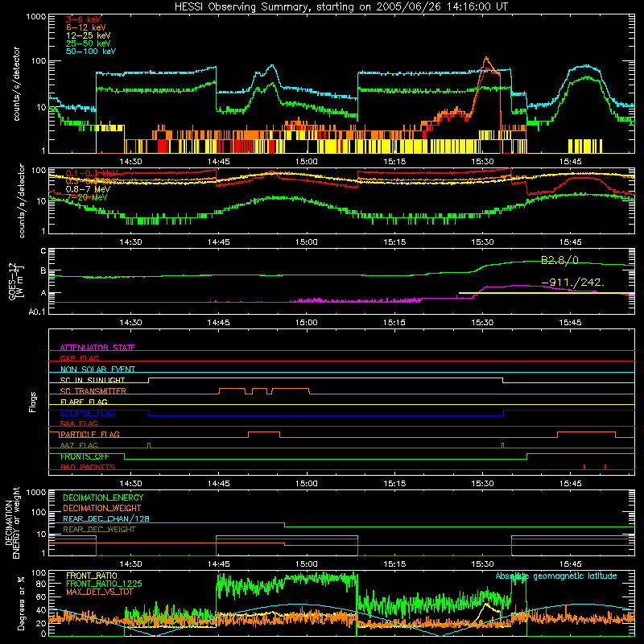This screenshot has height=644, width=644.
Task: Click the 0.1-0.3 MeV legend label
Action: 92,173
